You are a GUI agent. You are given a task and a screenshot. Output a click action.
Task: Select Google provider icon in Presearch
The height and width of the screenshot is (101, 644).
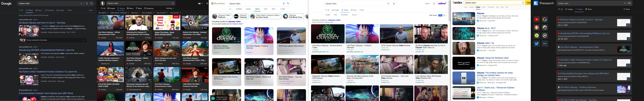(545, 19)
